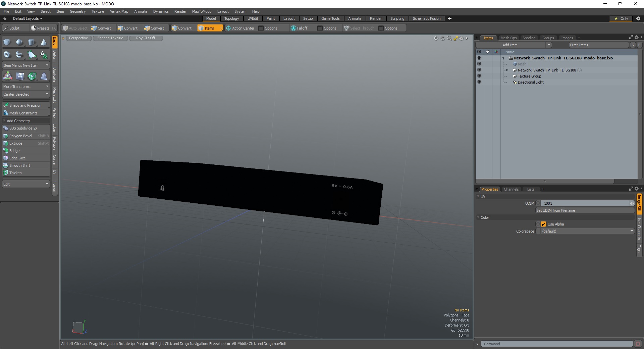
Task: Uncheck the Use Alpha checkbox
Action: [543, 224]
